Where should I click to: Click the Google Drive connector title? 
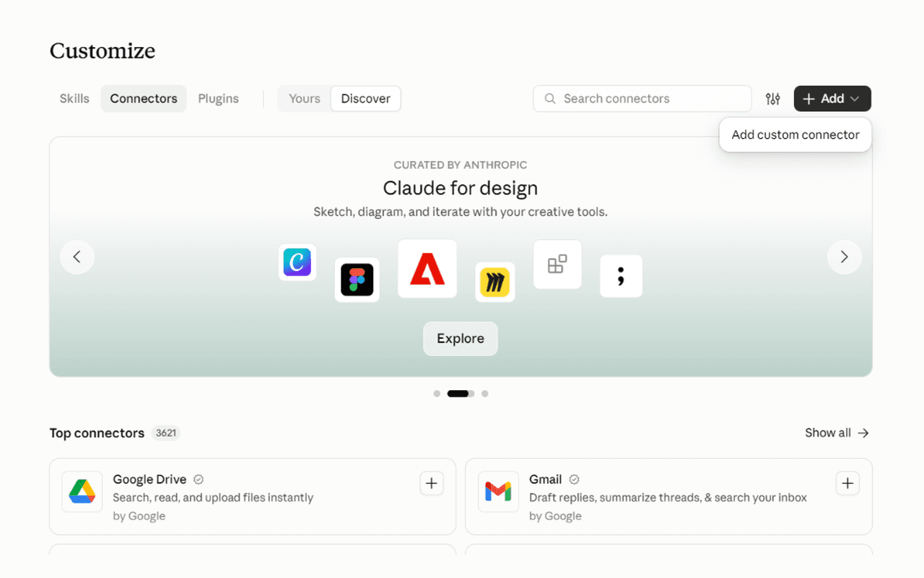pos(149,479)
